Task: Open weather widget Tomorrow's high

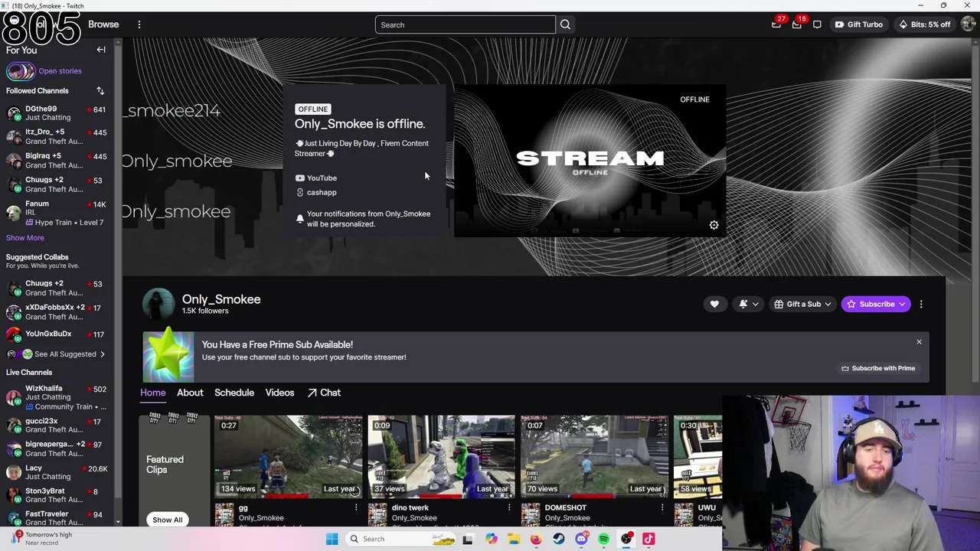Action: point(42,539)
